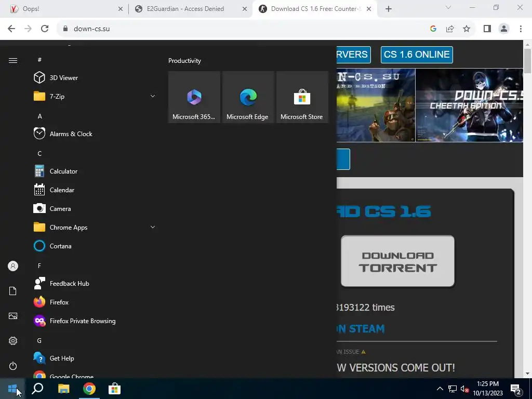Open Documents from the Start sidebar

click(13, 291)
